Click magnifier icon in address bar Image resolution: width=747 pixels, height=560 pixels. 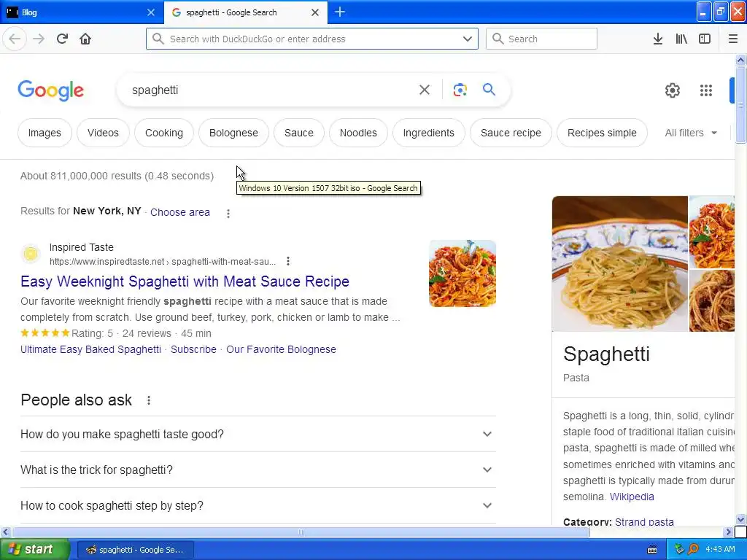click(x=158, y=39)
